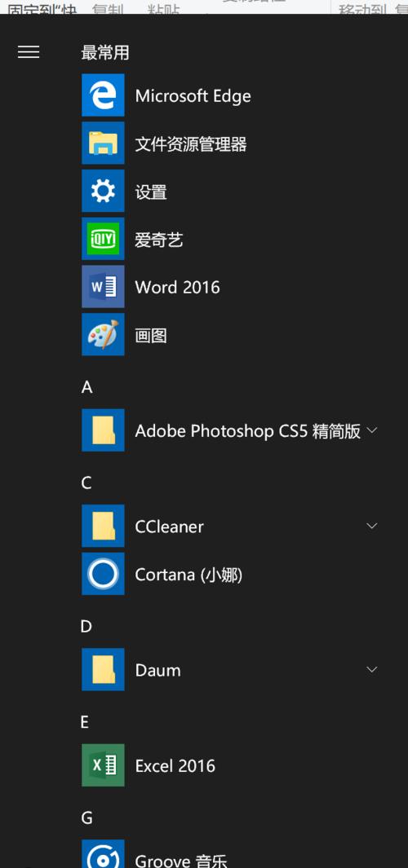Open the File Explorer folder icon
408x868 pixels.
103,143
